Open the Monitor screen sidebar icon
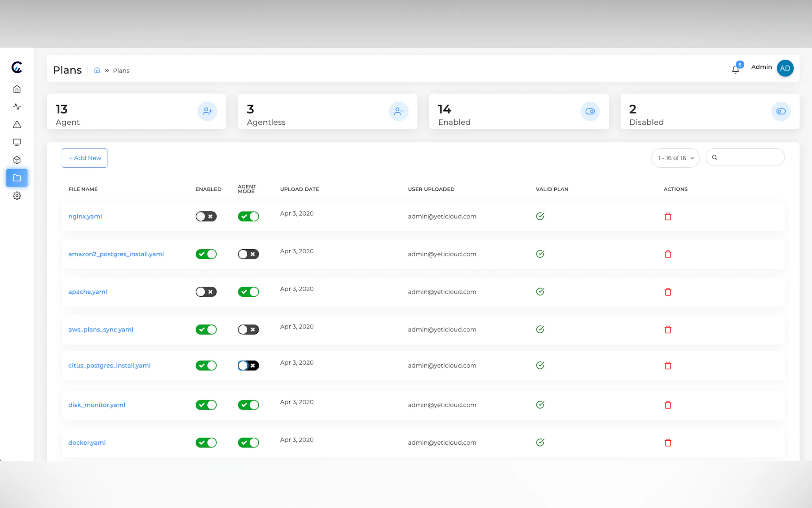Screen dimensions: 812x508 pos(17,142)
